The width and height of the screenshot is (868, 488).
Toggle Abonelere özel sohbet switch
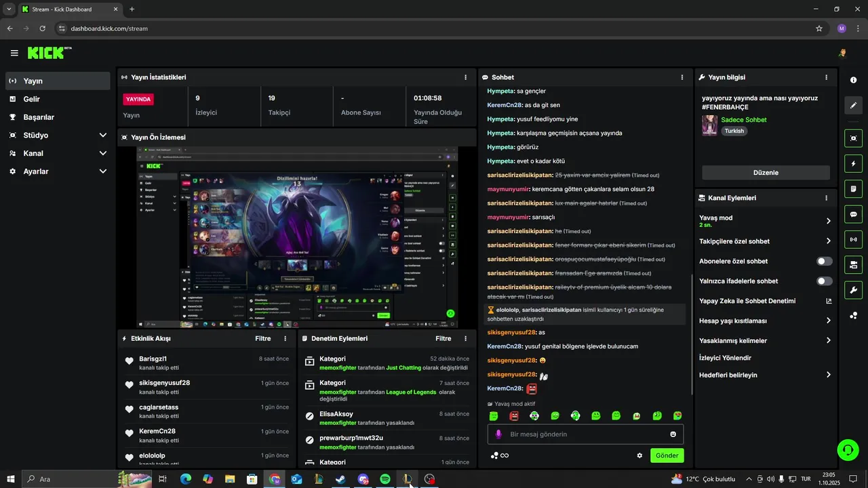coord(825,261)
